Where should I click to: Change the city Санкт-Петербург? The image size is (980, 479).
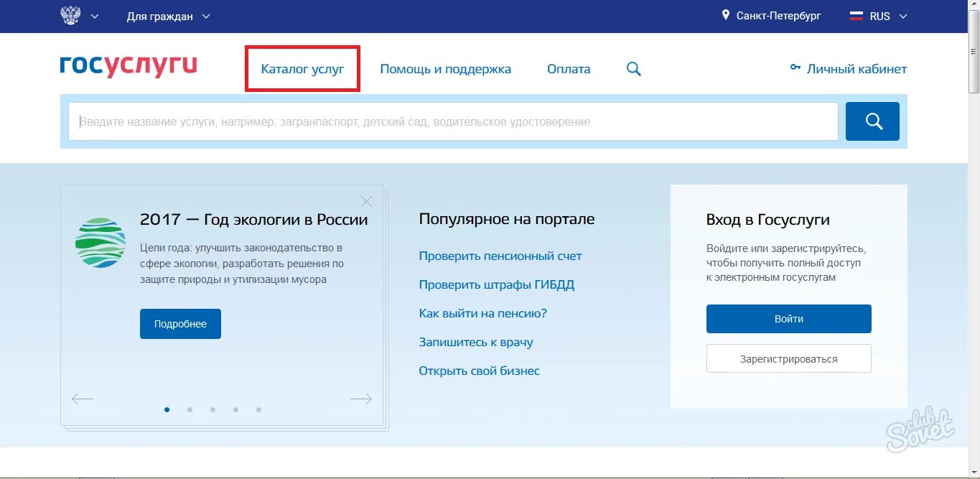point(778,16)
